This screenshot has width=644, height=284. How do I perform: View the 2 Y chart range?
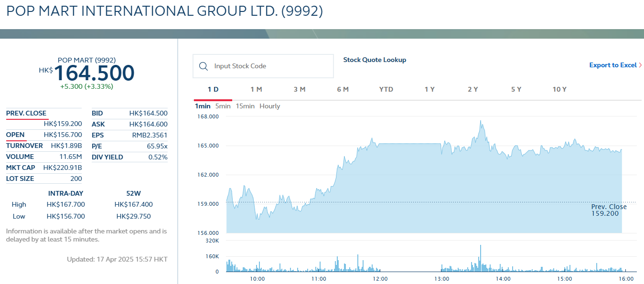click(x=472, y=89)
